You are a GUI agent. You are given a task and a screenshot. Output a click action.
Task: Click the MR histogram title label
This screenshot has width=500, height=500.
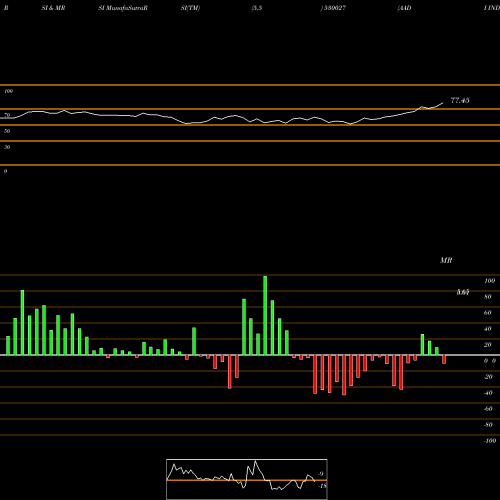(x=446, y=260)
